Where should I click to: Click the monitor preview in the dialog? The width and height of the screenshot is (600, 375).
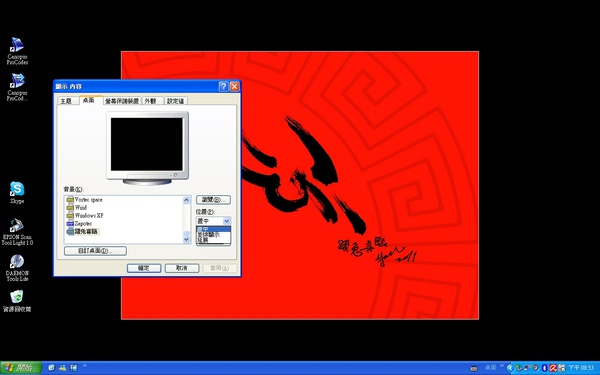pos(147,148)
